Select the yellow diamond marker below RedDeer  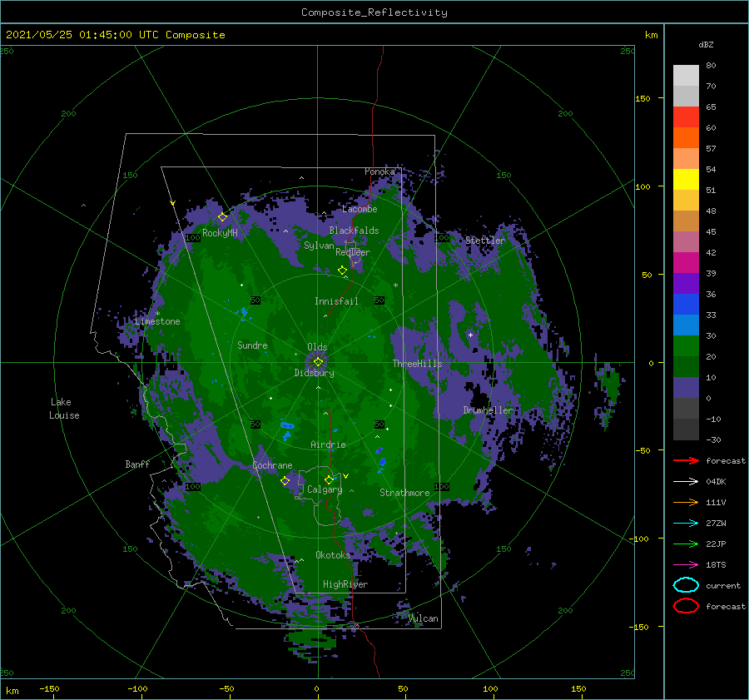point(342,271)
